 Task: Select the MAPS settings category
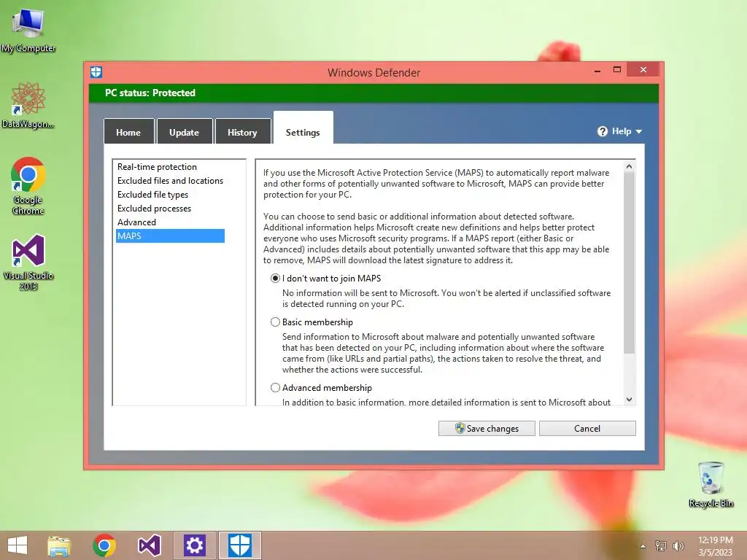[x=170, y=236]
